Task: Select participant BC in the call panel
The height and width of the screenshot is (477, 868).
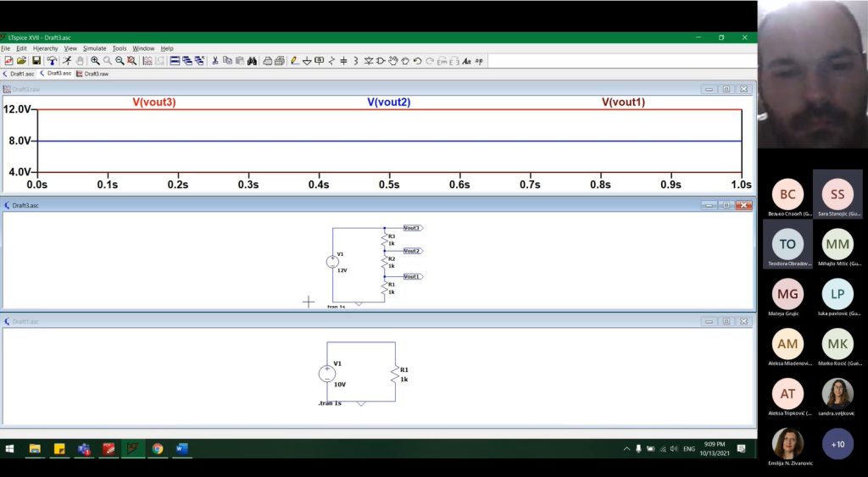Action: 787,195
